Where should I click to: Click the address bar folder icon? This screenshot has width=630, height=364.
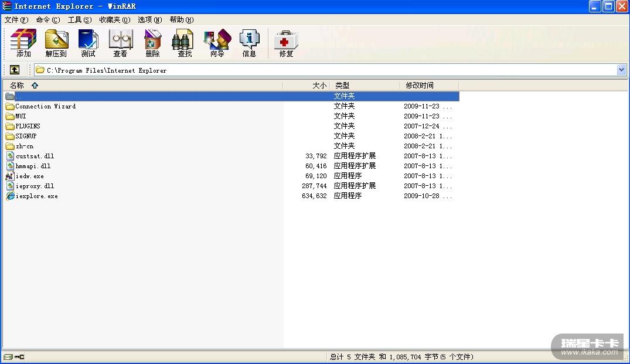pyautogui.click(x=40, y=70)
